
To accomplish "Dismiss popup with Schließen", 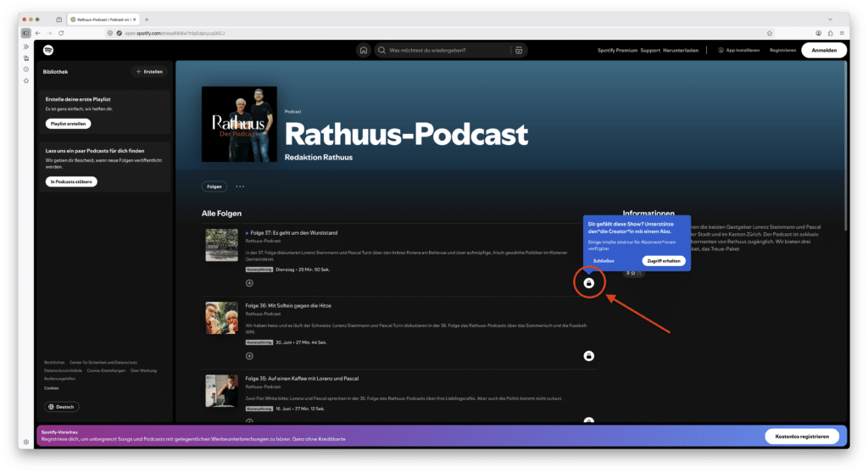I will coord(604,261).
